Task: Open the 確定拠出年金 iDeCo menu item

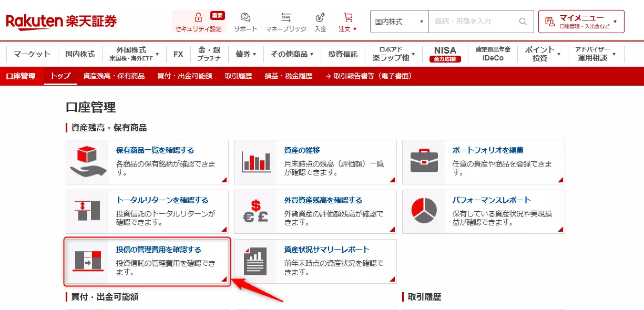Action: [x=493, y=54]
